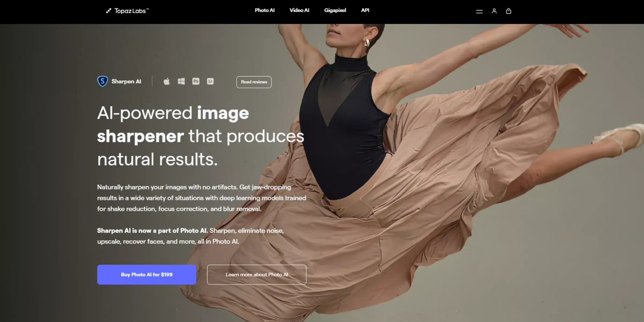Click Learn more about Photo AI button
Viewport: 644px width, 322px height.
(x=256, y=274)
